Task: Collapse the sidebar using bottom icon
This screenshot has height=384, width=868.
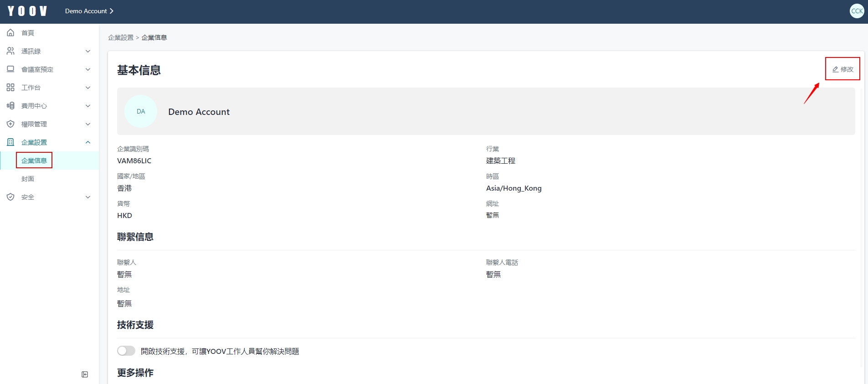Action: point(85,374)
